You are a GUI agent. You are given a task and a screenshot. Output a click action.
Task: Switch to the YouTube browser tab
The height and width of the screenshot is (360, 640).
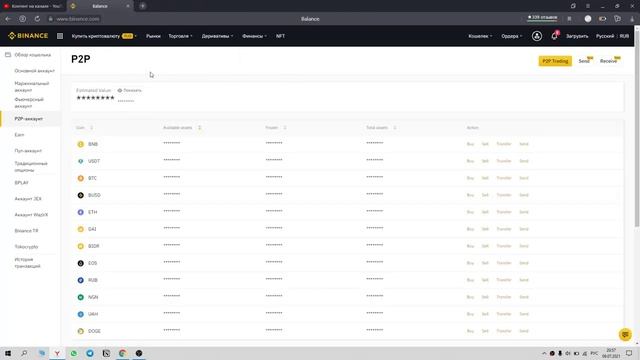pos(33,6)
